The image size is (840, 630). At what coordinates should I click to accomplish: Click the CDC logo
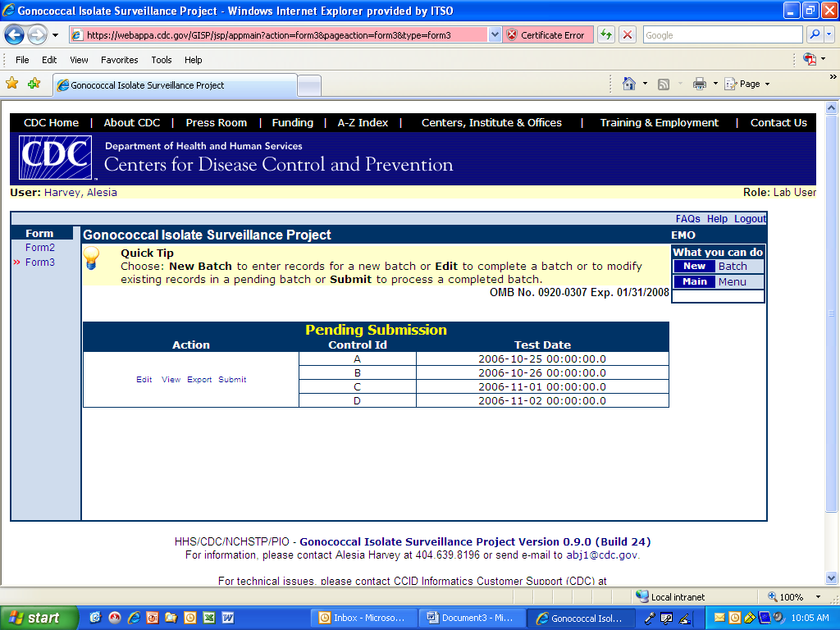tap(57, 157)
